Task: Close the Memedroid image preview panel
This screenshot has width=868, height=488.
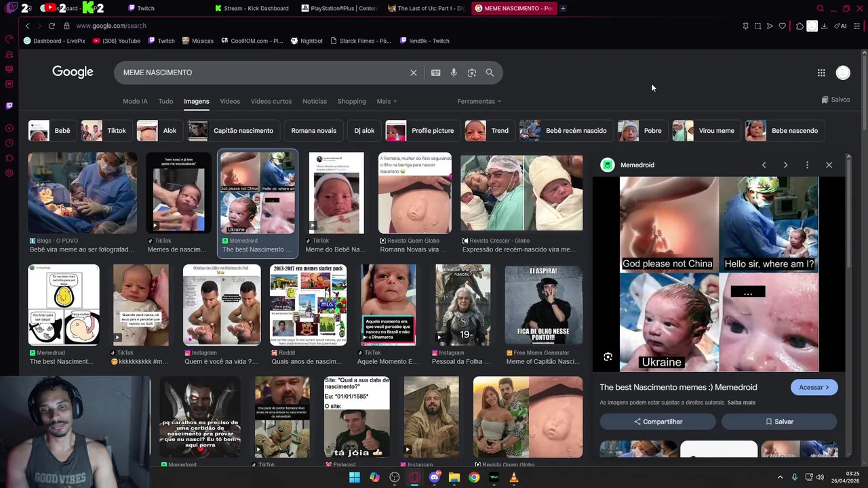Action: [x=829, y=165]
